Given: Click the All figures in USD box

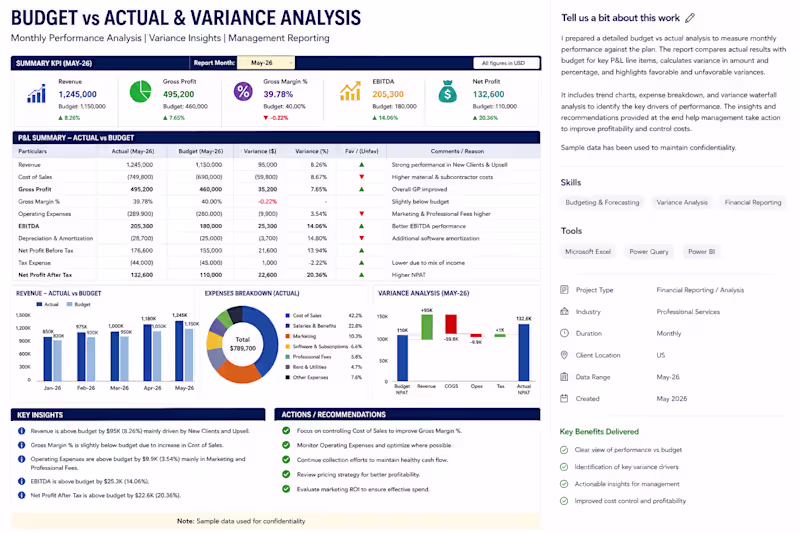Looking at the screenshot, I should tap(506, 63).
